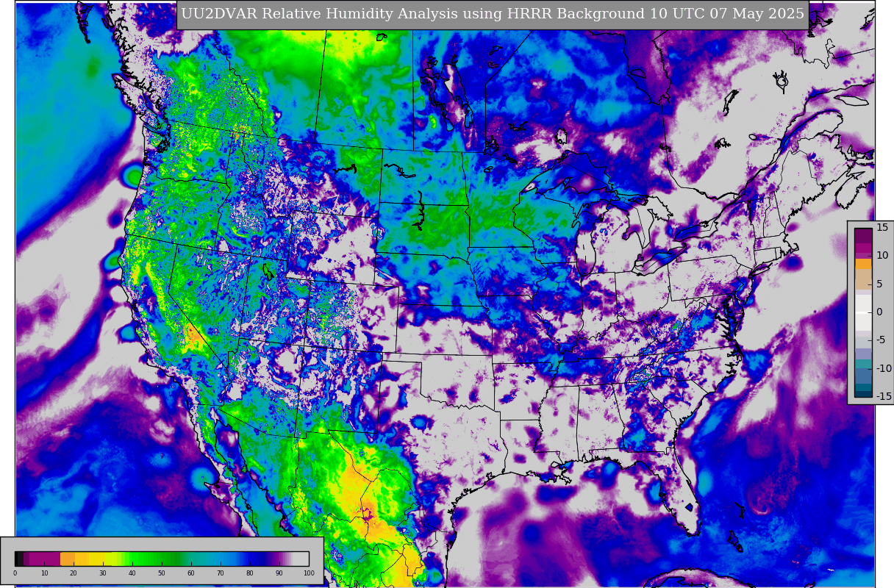Screen dimensions: 894x588
Task: Select the '100' tick on humidity colorbar
Action: (x=309, y=573)
